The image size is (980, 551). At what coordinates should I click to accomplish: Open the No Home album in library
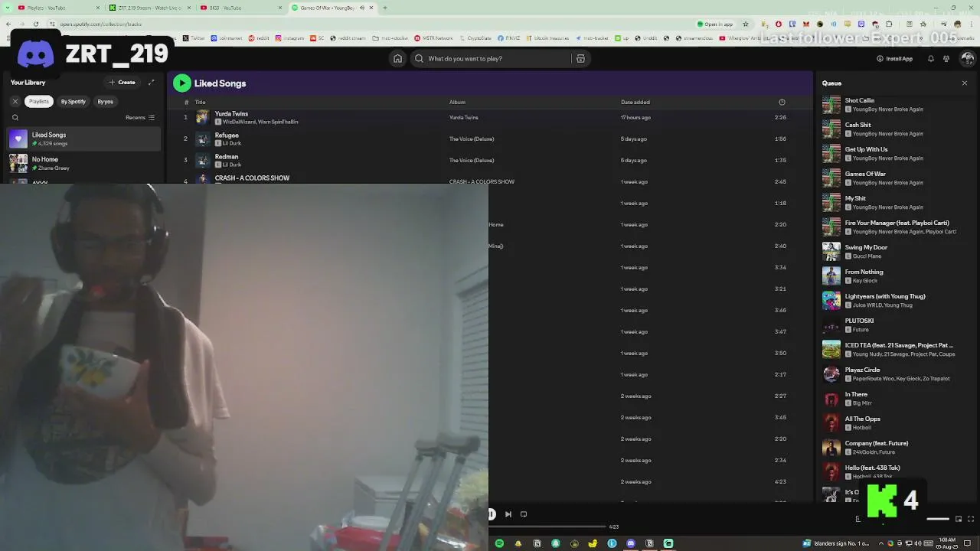click(x=84, y=163)
